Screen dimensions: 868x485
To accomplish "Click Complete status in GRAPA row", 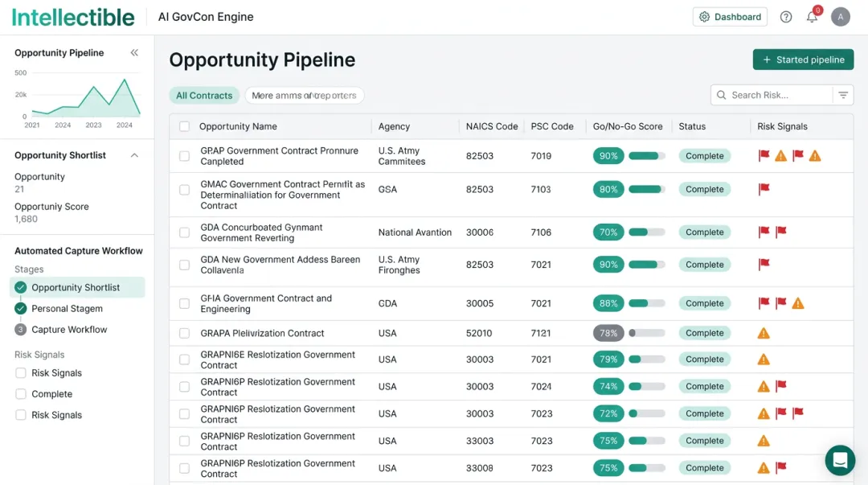I will click(704, 333).
